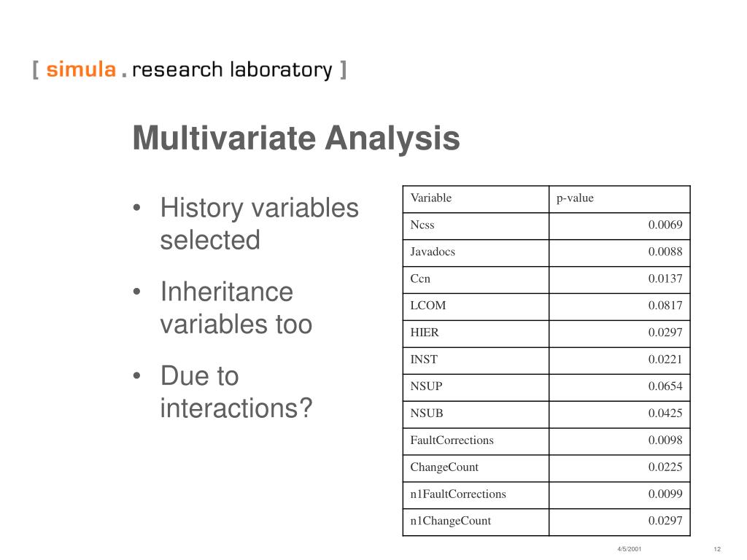Select the p-value column header cell
Image resolution: width=747 pixels, height=560 pixels.
[619, 199]
